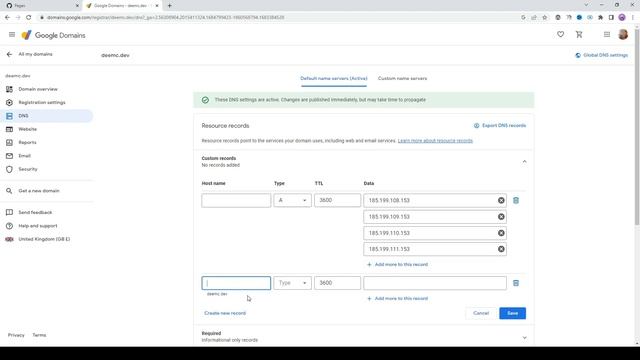The height and width of the screenshot is (360, 640).
Task: Bookmark this page star icon
Action: tap(544, 18)
